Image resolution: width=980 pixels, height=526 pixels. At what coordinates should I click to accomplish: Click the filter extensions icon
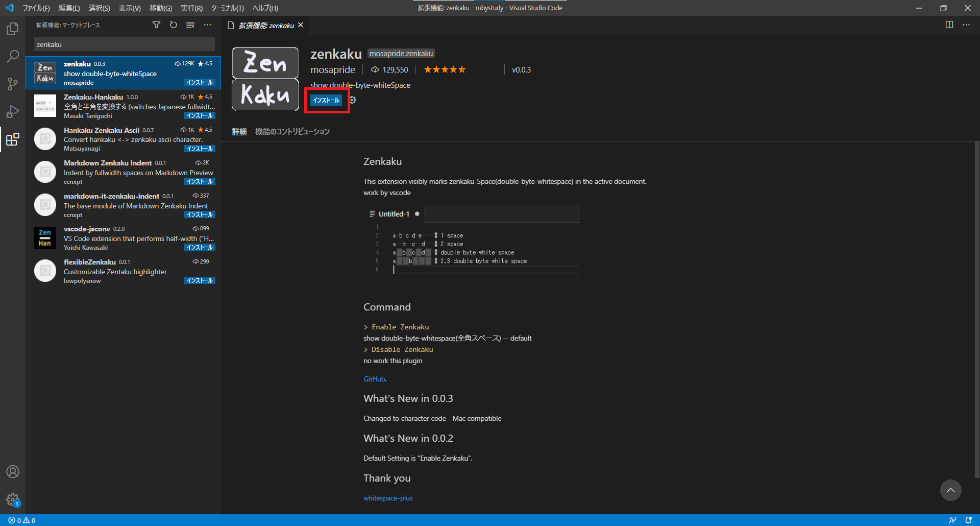(x=157, y=25)
